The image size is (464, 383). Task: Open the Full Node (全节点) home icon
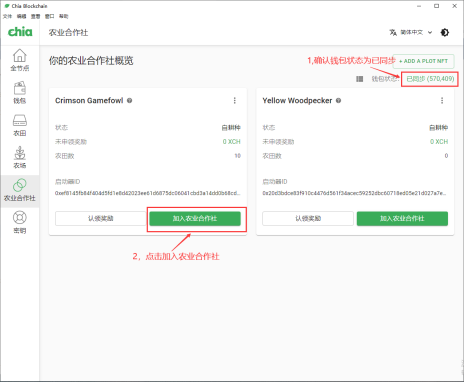pyautogui.click(x=20, y=56)
